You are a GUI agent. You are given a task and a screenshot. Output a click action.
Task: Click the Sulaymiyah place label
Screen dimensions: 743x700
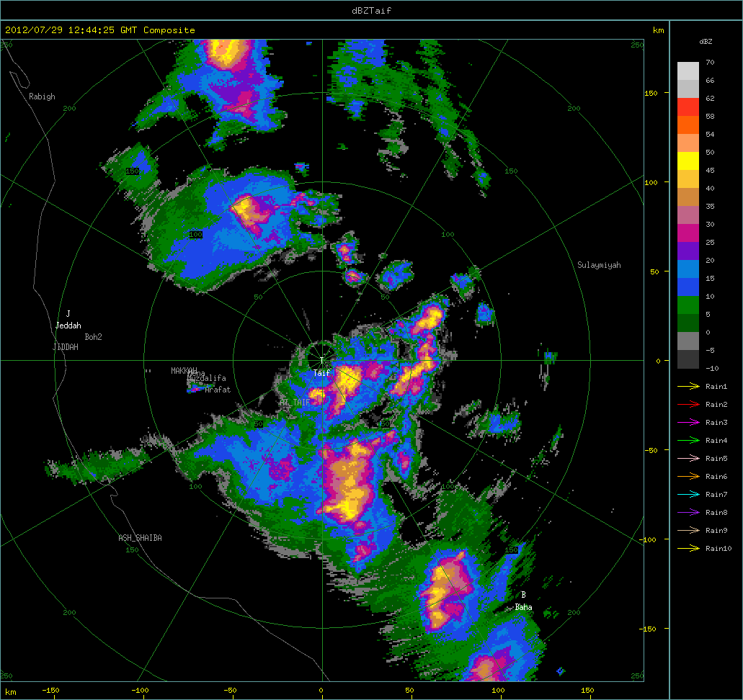click(x=599, y=265)
